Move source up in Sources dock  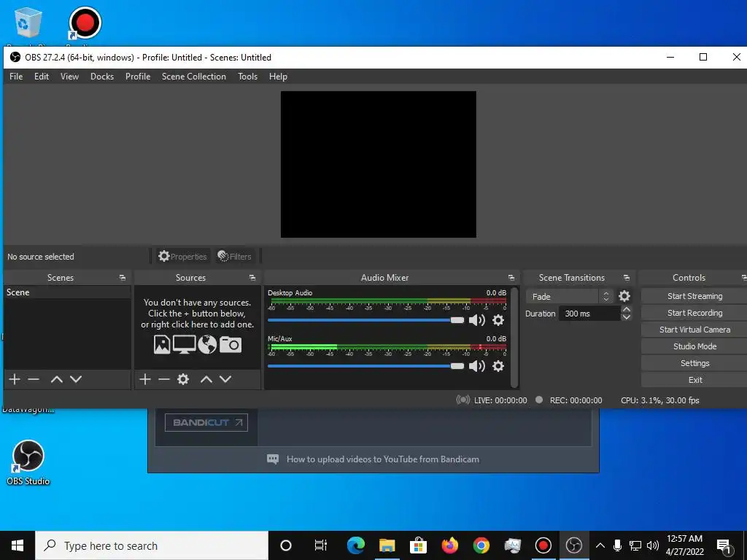206,379
